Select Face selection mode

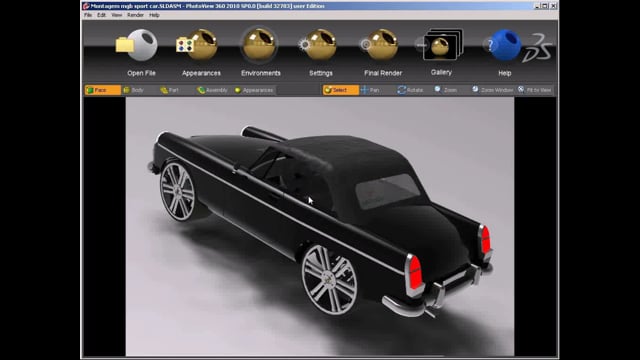(102, 90)
